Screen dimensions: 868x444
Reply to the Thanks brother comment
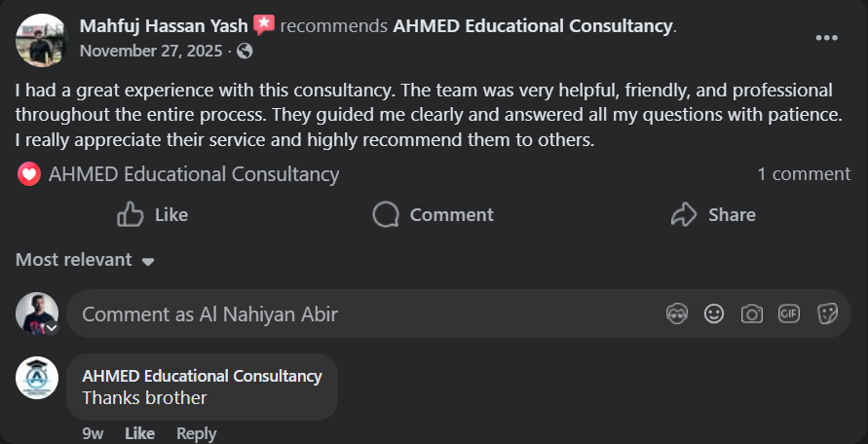coord(196,433)
